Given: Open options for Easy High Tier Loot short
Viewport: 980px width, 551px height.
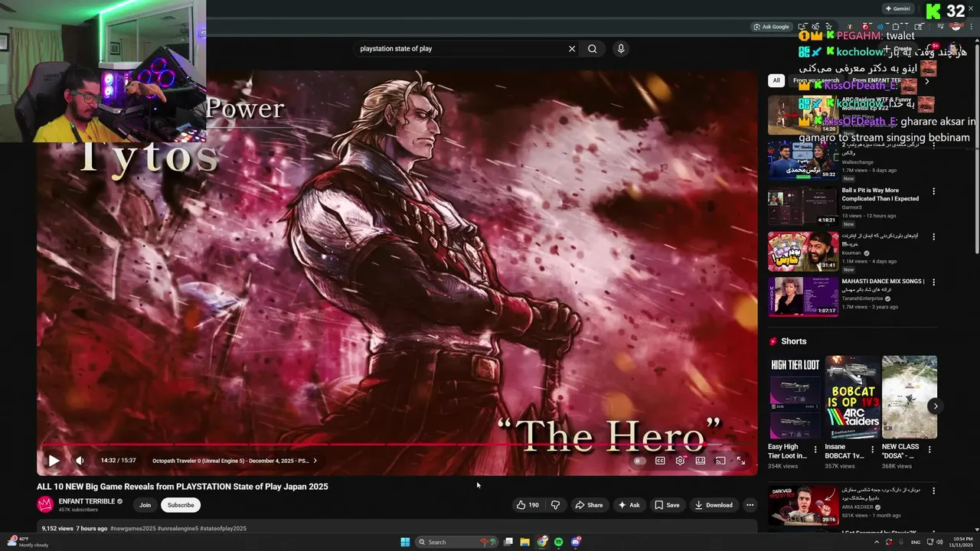Looking at the screenshot, I should [815, 450].
